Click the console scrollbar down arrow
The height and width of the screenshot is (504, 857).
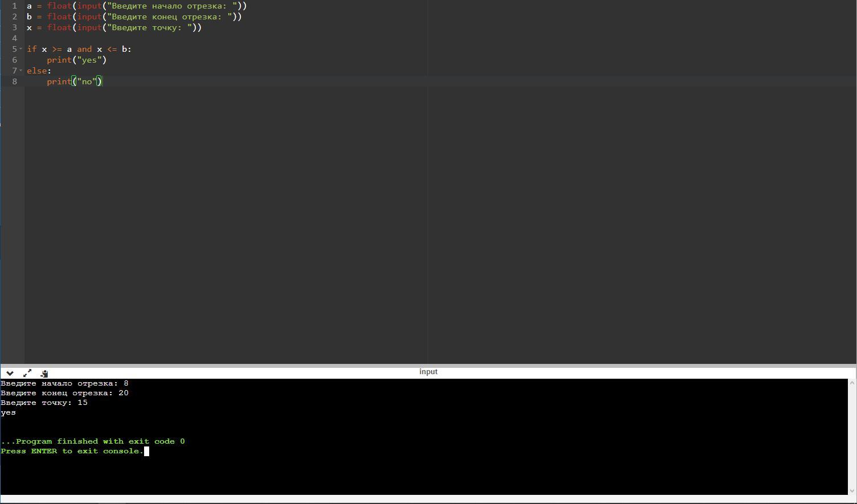point(852,491)
